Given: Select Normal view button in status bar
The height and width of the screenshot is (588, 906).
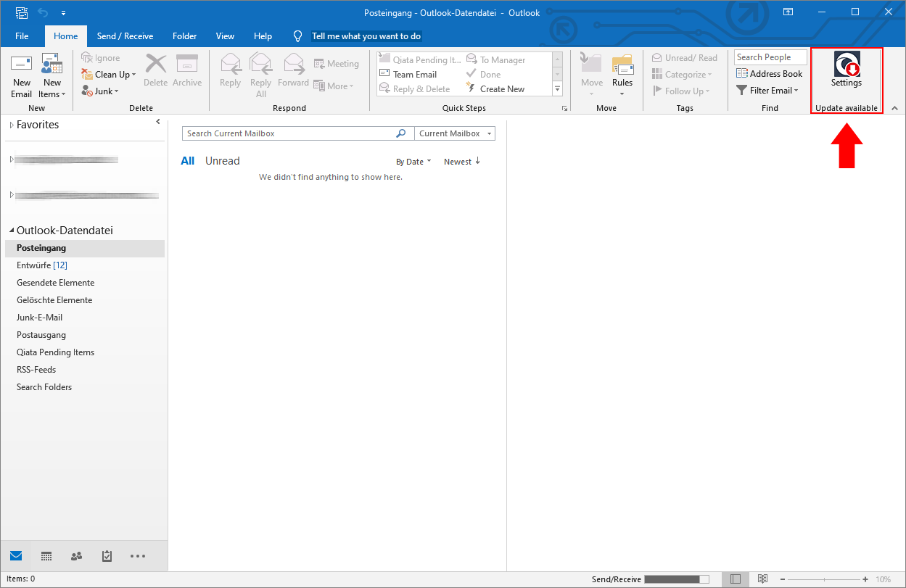Looking at the screenshot, I should [x=736, y=579].
